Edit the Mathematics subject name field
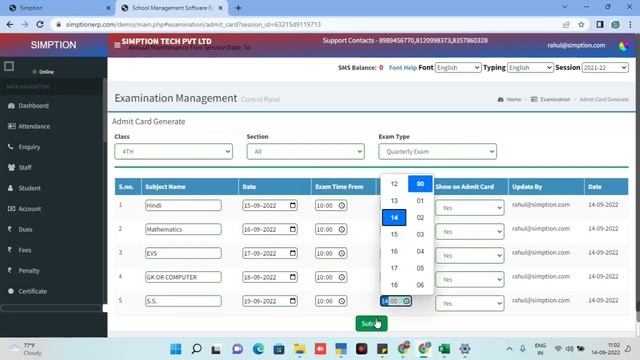The image size is (640, 360). point(183,229)
